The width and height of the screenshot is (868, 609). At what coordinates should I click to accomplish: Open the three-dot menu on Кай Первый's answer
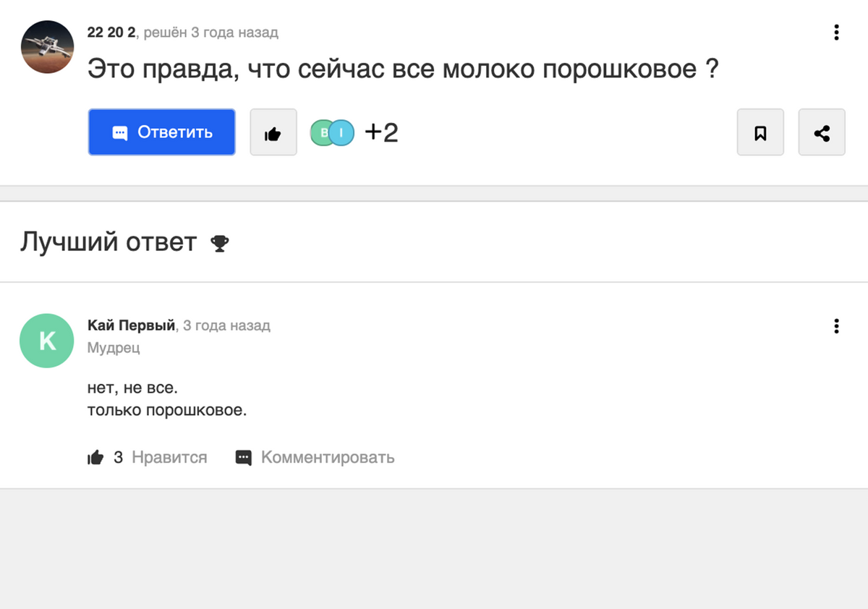tap(836, 326)
